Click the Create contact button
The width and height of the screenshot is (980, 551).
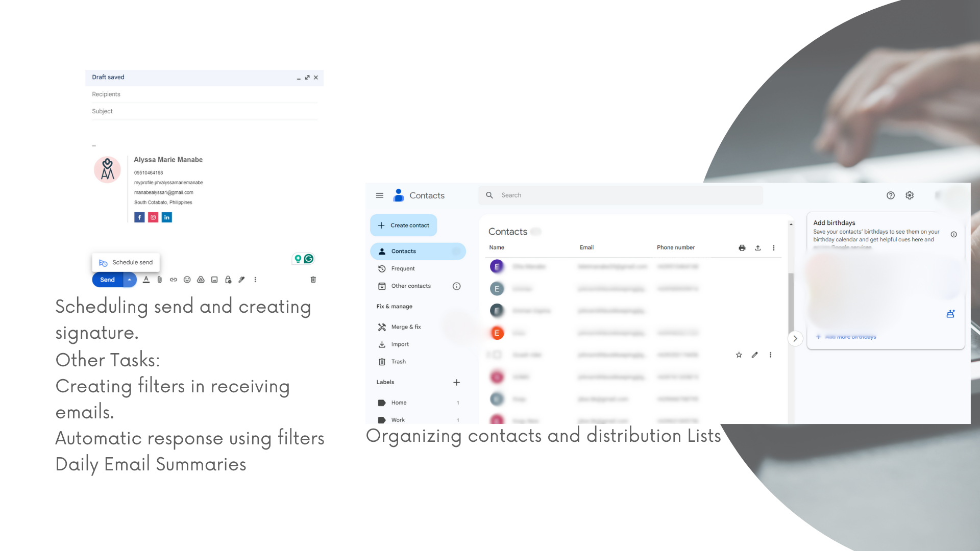pos(404,226)
